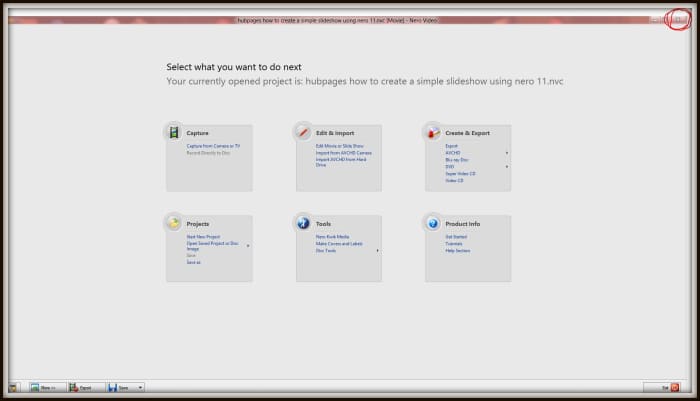
Task: Click the small icon at the bottom-left corner
Action: pyautogui.click(x=13, y=388)
